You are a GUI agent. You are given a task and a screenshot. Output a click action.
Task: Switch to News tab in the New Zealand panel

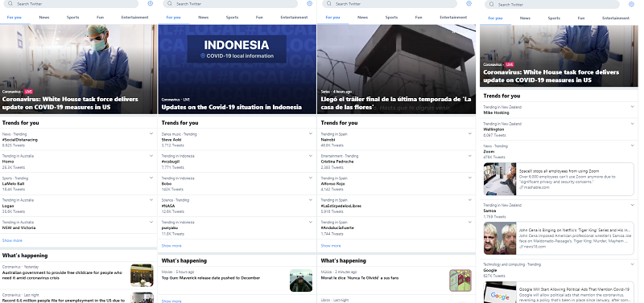pos(525,18)
